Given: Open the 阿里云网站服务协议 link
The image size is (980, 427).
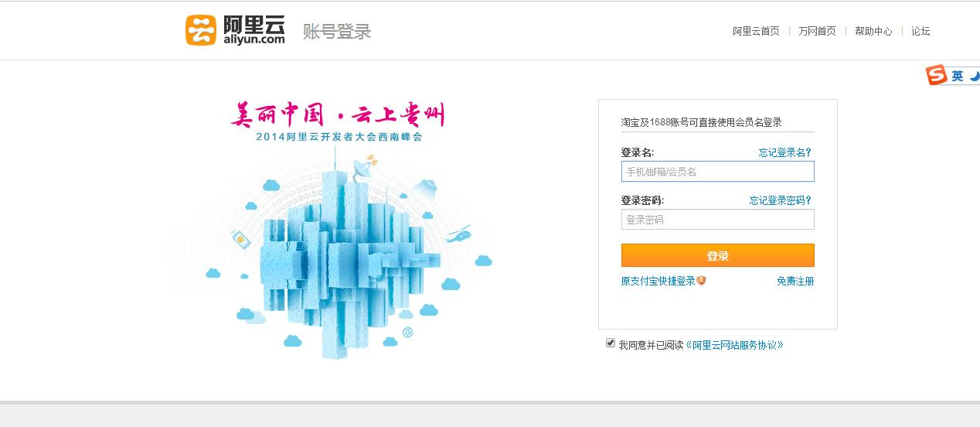Looking at the screenshot, I should click(735, 345).
